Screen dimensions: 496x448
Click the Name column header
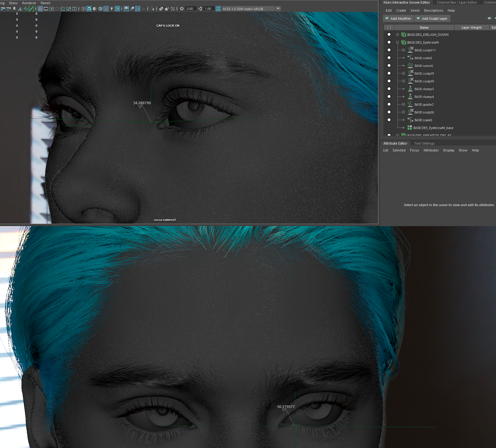(424, 28)
